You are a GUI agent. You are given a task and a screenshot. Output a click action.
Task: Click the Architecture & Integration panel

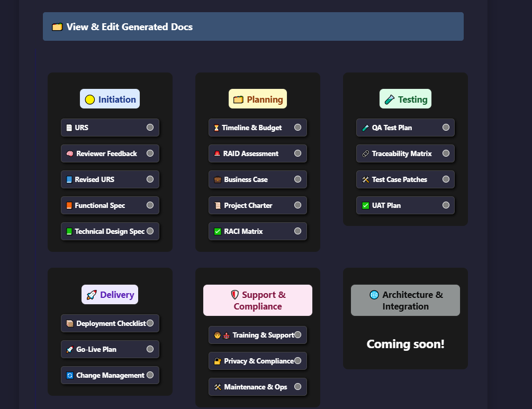[x=405, y=300]
